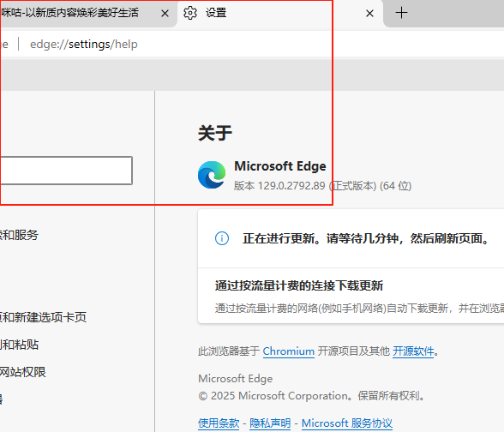
Task: Click the Microsoft Edge product name heading
Action: pos(280,166)
